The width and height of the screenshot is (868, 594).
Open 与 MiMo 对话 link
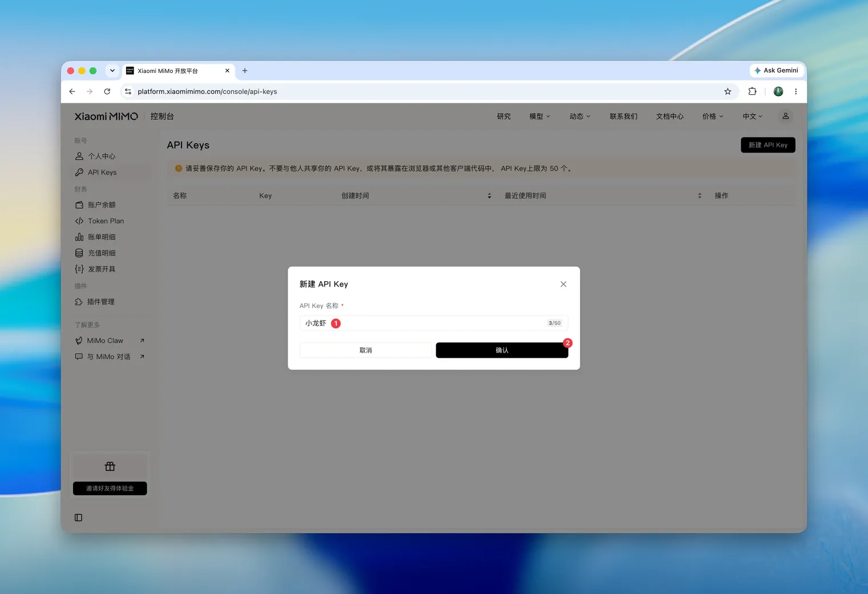tap(110, 357)
